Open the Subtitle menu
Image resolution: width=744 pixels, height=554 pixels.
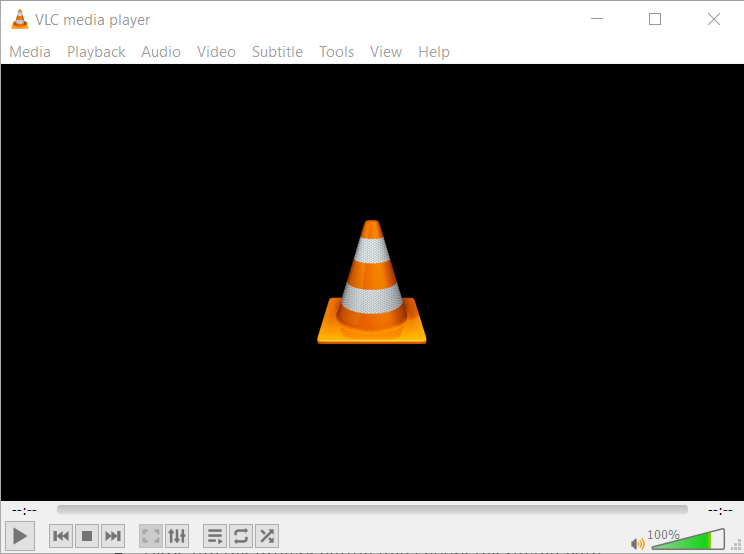click(277, 51)
